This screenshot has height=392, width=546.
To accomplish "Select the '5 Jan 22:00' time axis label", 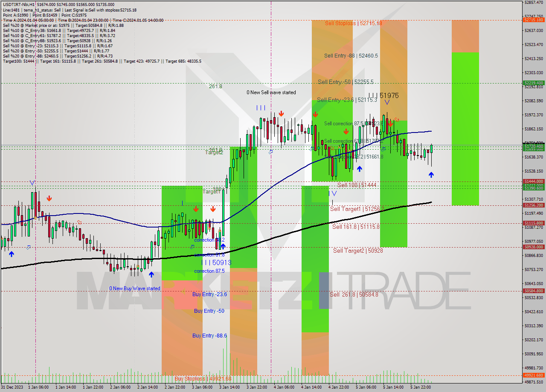I will click(x=420, y=387).
